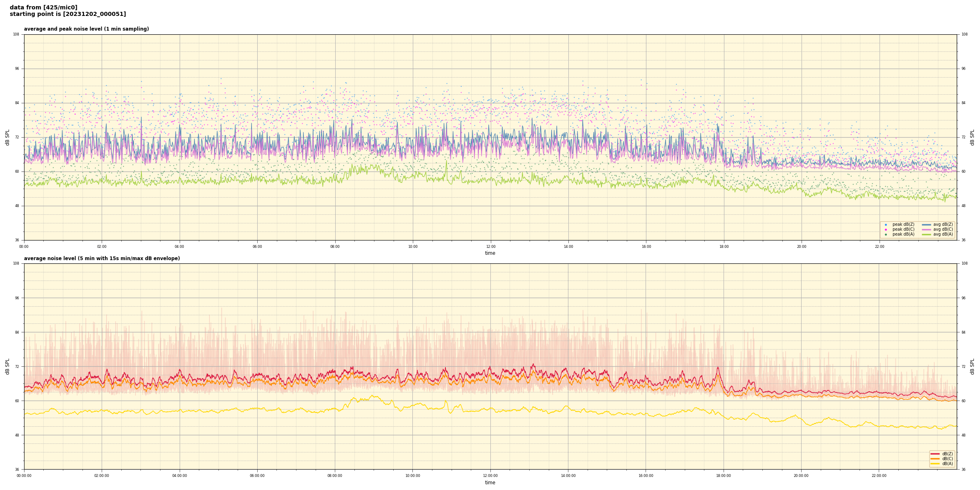Click the bottom chart title 'average noise level (5 min...)'

102,258
